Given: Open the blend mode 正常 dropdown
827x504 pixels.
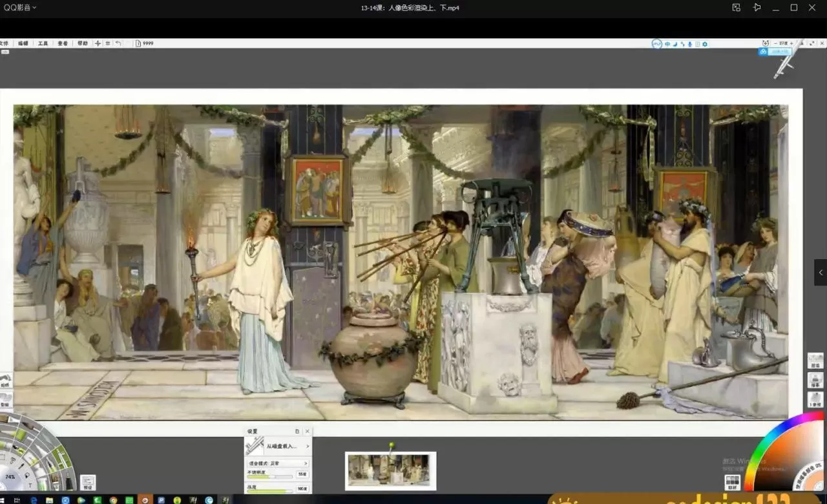Looking at the screenshot, I should 278,463.
